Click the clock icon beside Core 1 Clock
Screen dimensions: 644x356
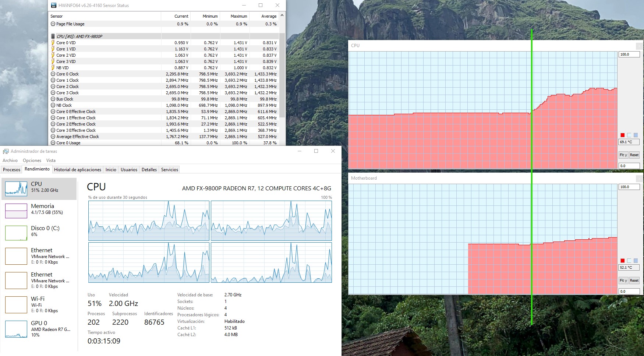tap(53, 80)
